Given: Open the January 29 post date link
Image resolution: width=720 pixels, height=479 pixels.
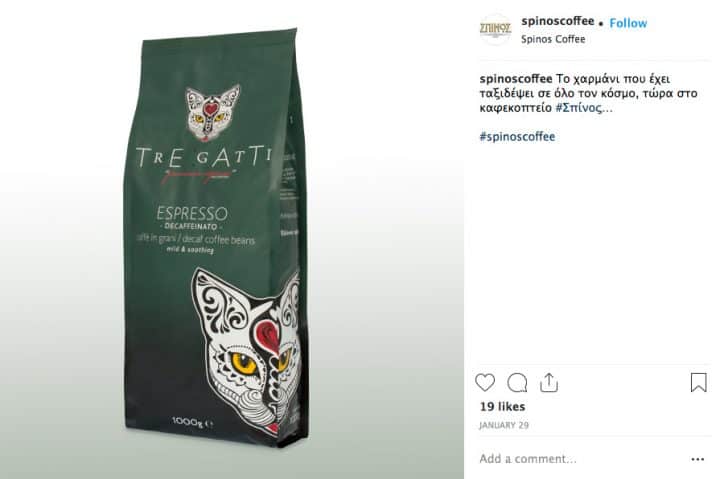Looking at the screenshot, I should 504,425.
